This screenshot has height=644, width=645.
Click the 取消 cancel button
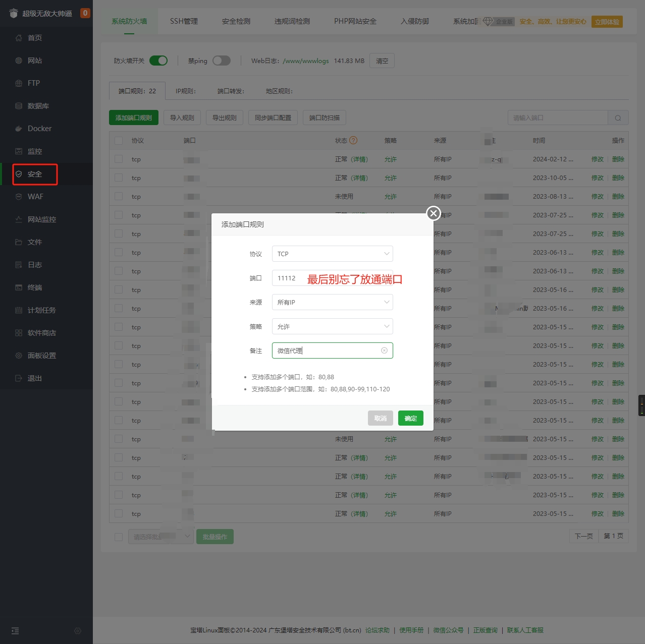380,418
